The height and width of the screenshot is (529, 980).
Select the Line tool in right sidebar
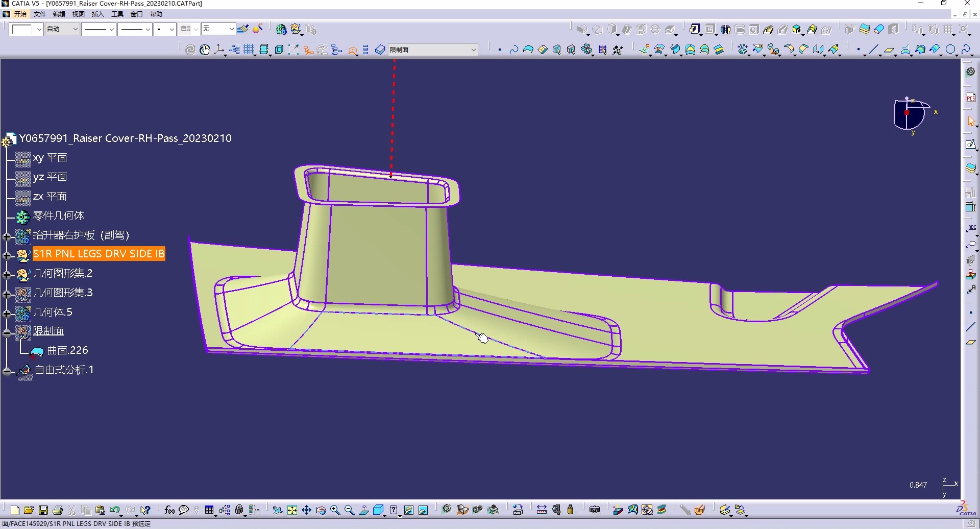coord(970,327)
